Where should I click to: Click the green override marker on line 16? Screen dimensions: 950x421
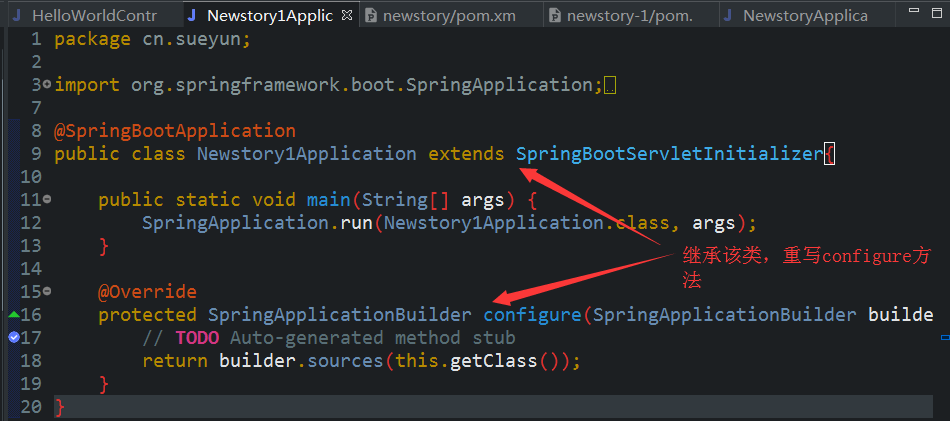(14, 314)
